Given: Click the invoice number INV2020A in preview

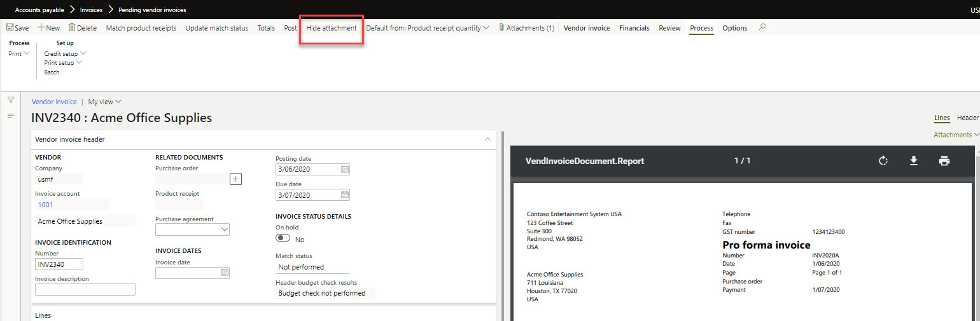Looking at the screenshot, I should click(826, 256).
